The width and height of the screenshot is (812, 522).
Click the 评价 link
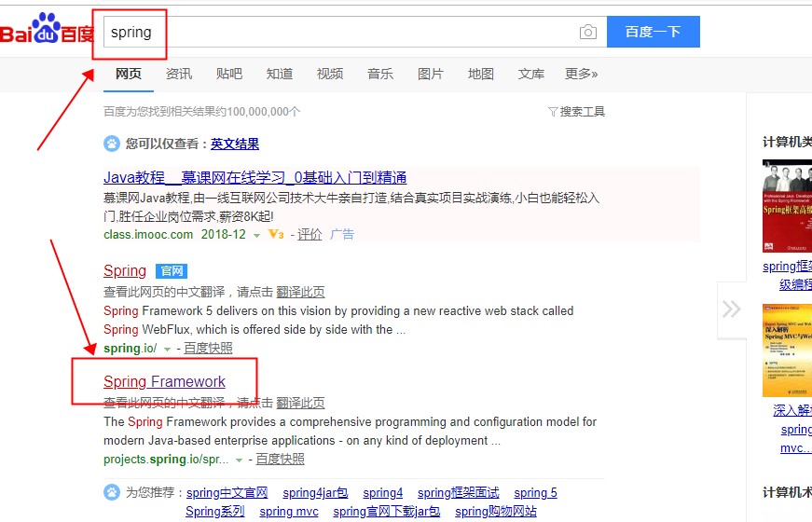(310, 235)
